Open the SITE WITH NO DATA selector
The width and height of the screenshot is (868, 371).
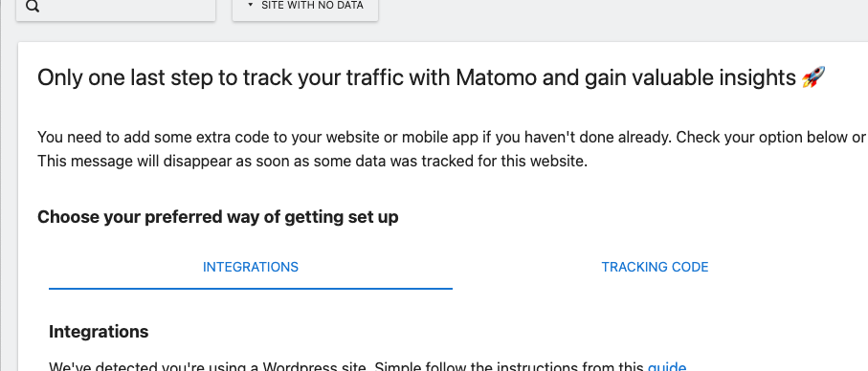(305, 8)
